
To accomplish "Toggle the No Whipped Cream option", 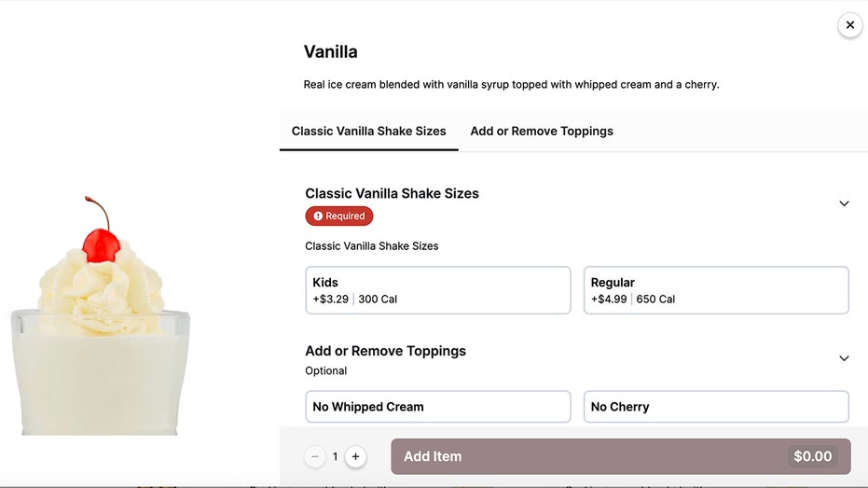I will (x=437, y=407).
